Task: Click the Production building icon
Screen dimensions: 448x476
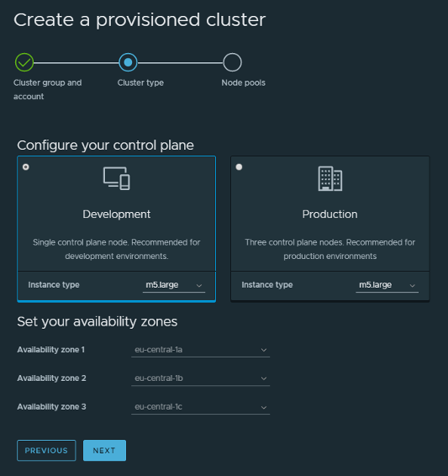Action: pyautogui.click(x=330, y=178)
